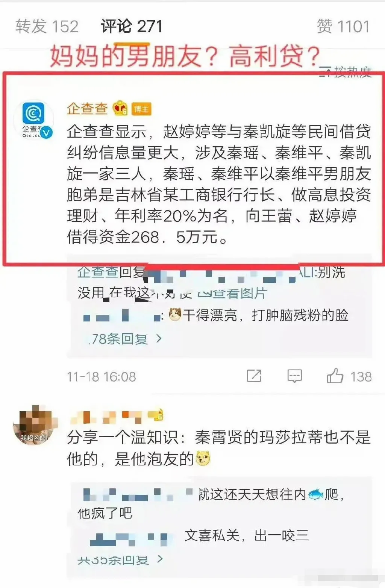Image resolution: width=385 pixels, height=588 pixels.
Task: Tap the membership badge next to second commenter
Action: 156,415
